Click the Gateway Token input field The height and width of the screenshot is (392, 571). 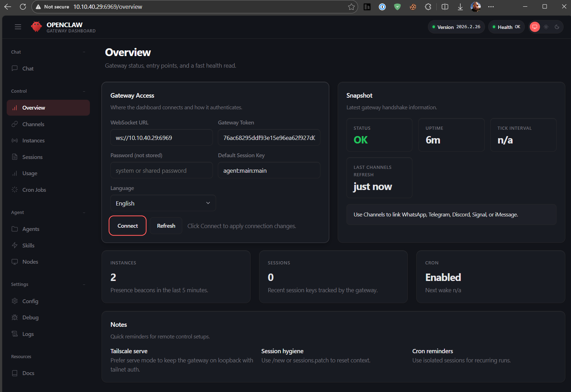tap(269, 137)
